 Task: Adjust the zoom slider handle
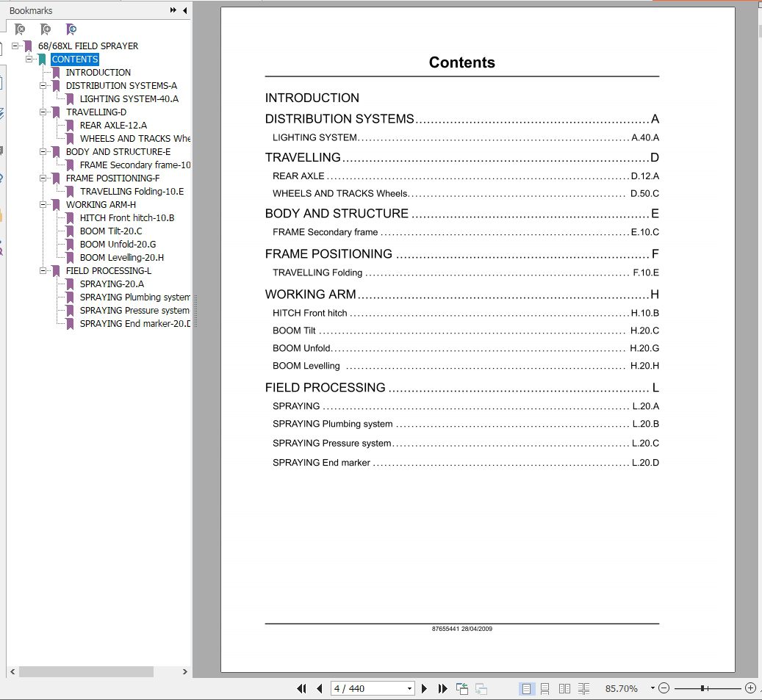pos(702,688)
